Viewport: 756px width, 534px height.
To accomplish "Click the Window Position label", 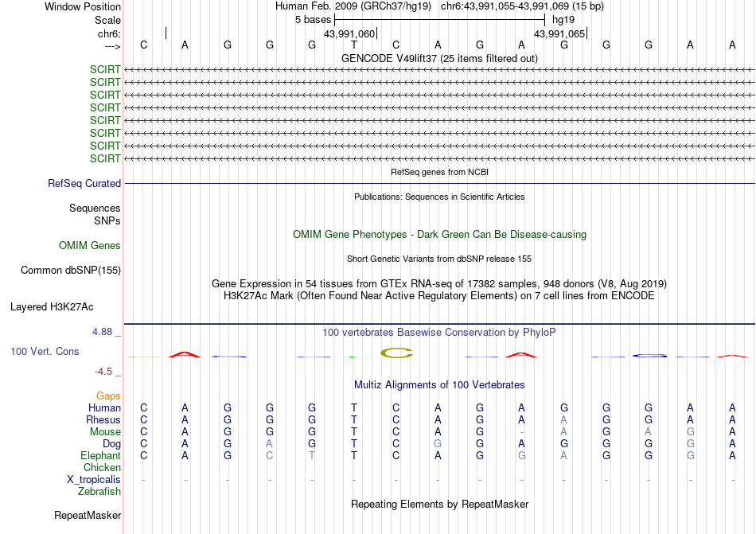I will (x=83, y=6).
